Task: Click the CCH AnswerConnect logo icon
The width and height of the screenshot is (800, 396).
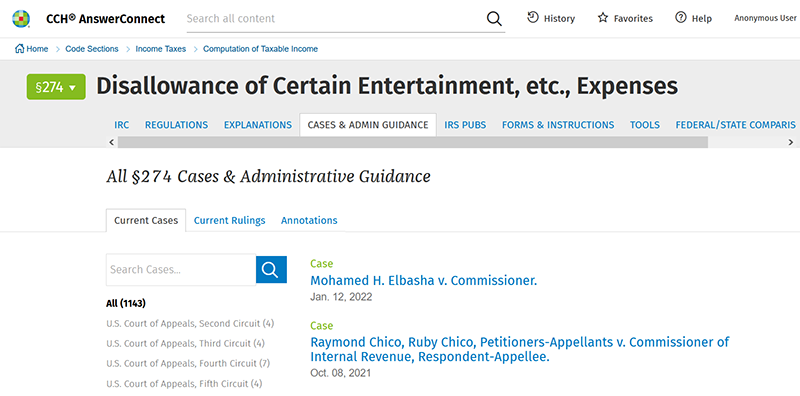Action: click(21, 18)
